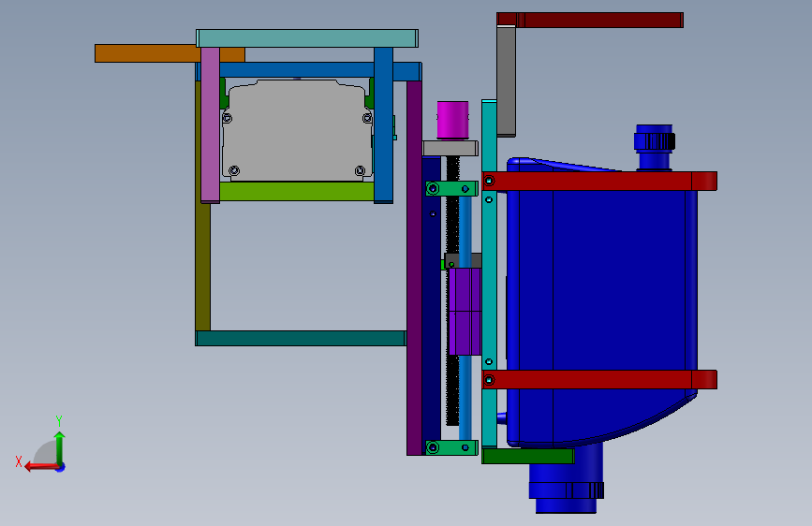Pick the pink vertical post
The width and height of the screenshot is (812, 526).
click(x=210, y=124)
